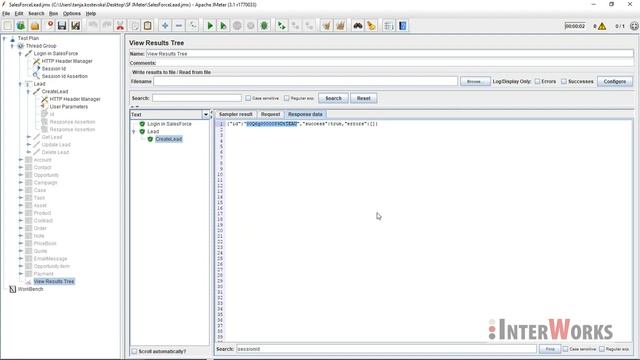
Task: Toggle Scroll automatically checkbox
Action: click(134, 351)
